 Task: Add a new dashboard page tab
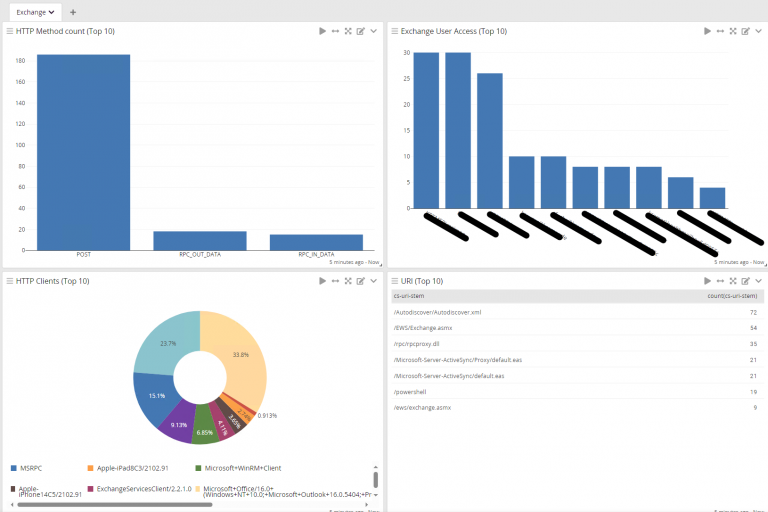(x=73, y=11)
